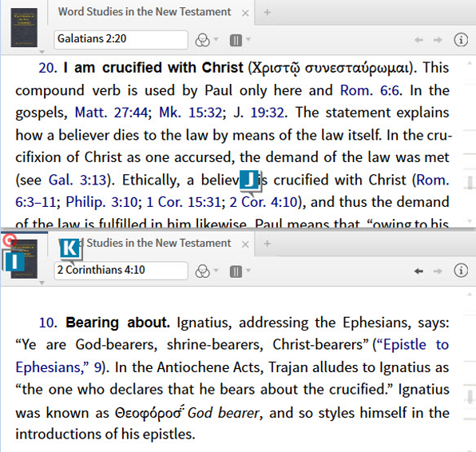The width and height of the screenshot is (476, 452).
Task: Toggle column layout icon in top panel
Action: [236, 40]
